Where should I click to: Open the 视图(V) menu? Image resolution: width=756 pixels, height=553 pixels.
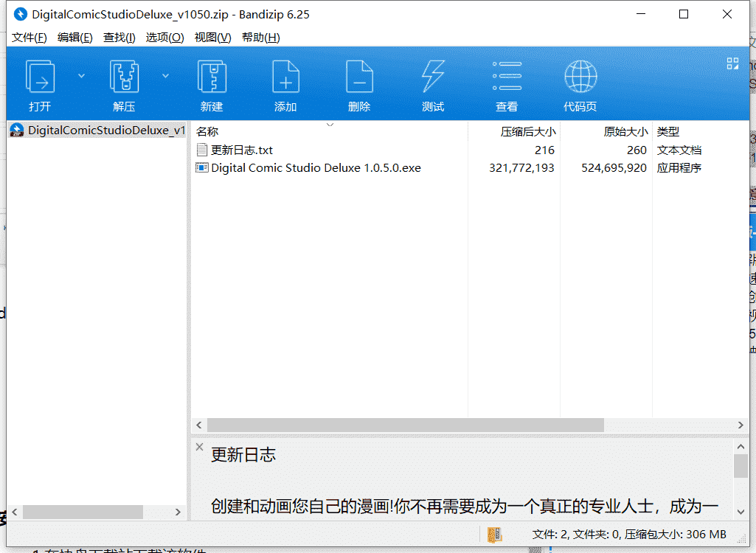pyautogui.click(x=212, y=38)
